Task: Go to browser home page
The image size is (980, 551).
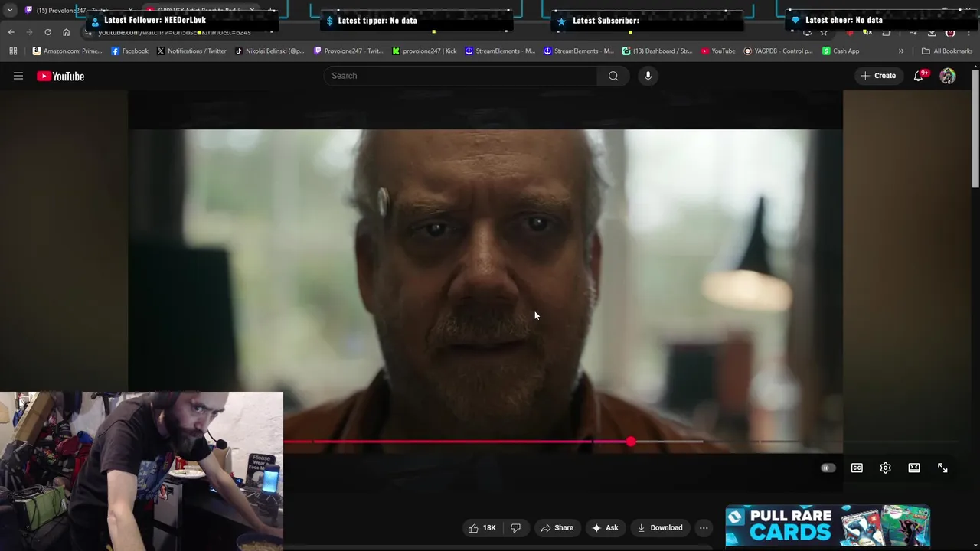Action: pyautogui.click(x=66, y=32)
